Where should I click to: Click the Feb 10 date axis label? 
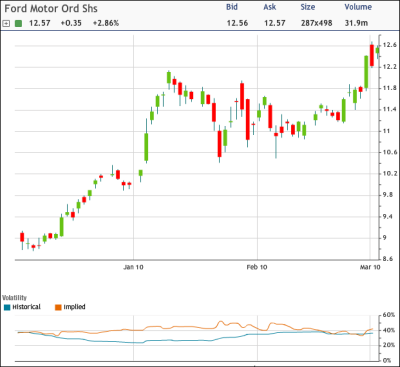click(x=257, y=267)
